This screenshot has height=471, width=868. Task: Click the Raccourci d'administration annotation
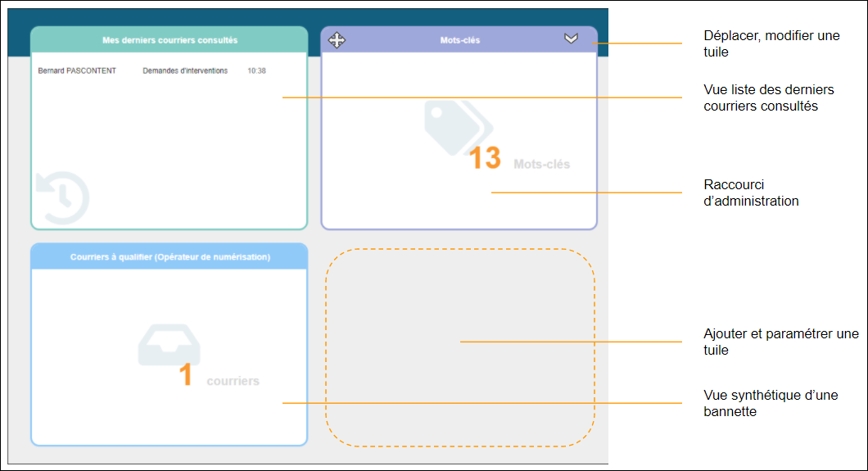point(751,192)
